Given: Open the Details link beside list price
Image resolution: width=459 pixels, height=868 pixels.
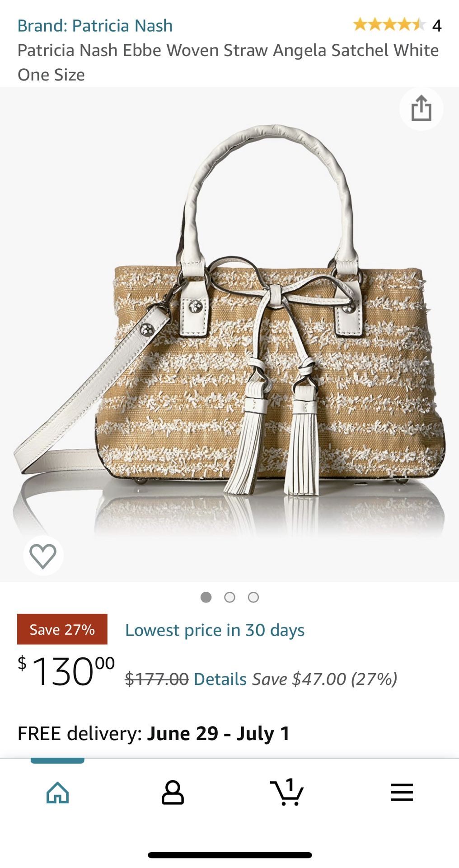Looking at the screenshot, I should (220, 679).
